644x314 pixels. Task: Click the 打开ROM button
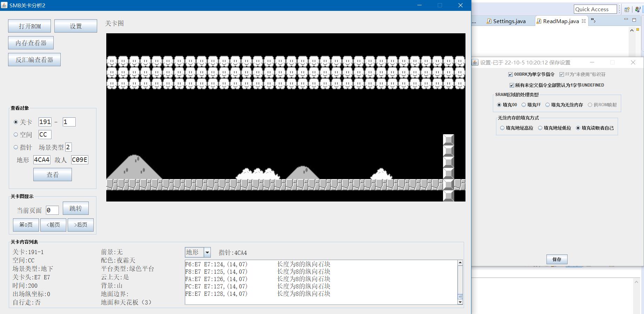(29, 26)
